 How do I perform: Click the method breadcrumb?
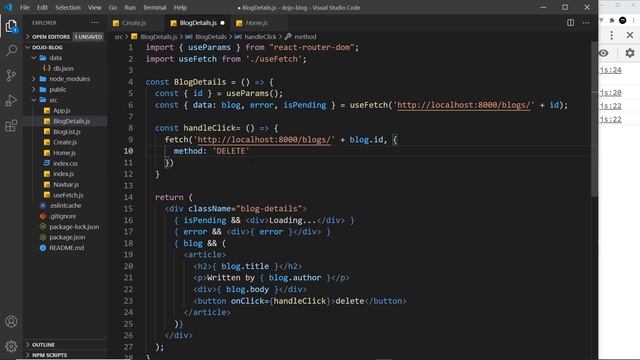point(305,37)
